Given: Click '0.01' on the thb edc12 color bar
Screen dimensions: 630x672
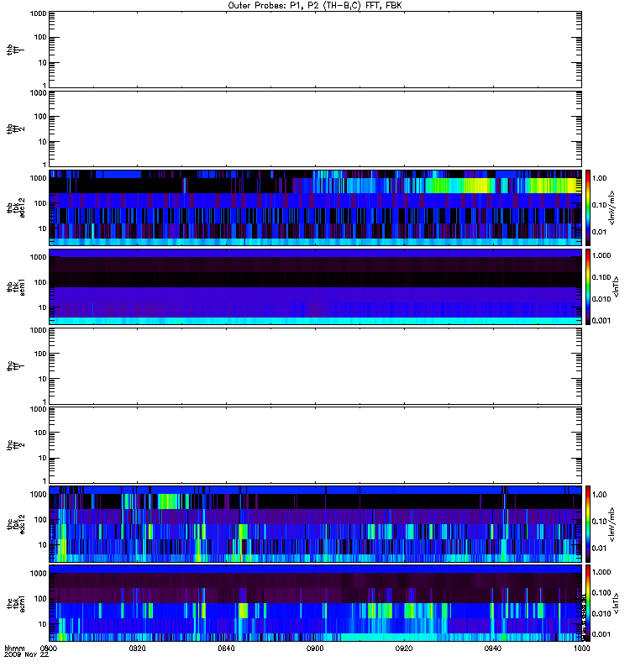Looking at the screenshot, I should point(599,232).
